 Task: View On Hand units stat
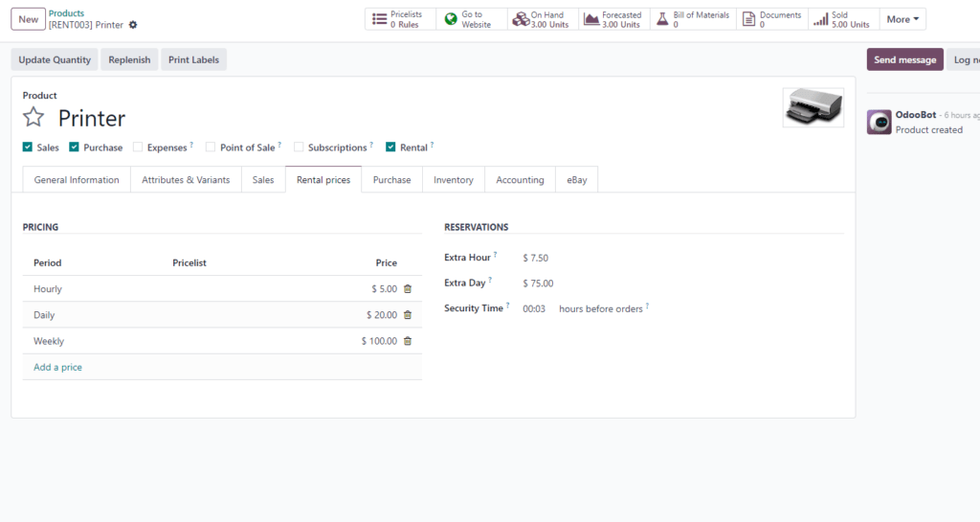542,19
